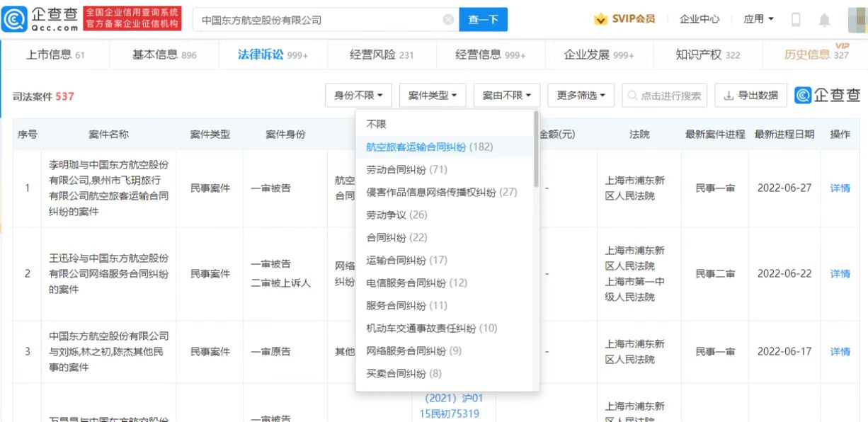Select 网络服务合同纠纷 (9) option
The image size is (868, 422).
click(x=445, y=350)
